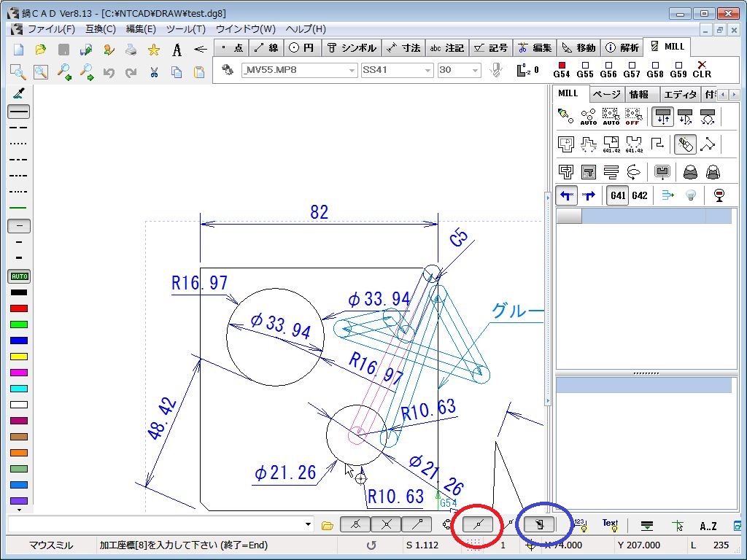Click the G41 left offset blue arrow icon
This screenshot has height=560, width=747.
coord(566,195)
